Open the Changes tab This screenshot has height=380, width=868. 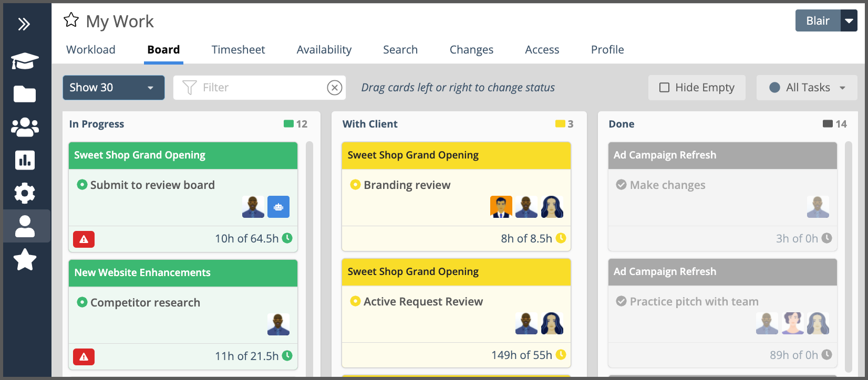pyautogui.click(x=471, y=50)
